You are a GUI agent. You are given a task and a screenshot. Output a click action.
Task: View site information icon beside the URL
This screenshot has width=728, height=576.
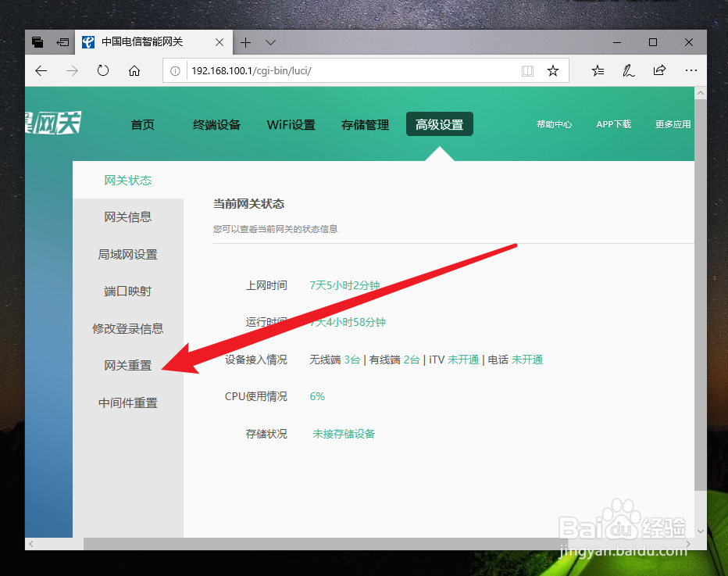(177, 70)
